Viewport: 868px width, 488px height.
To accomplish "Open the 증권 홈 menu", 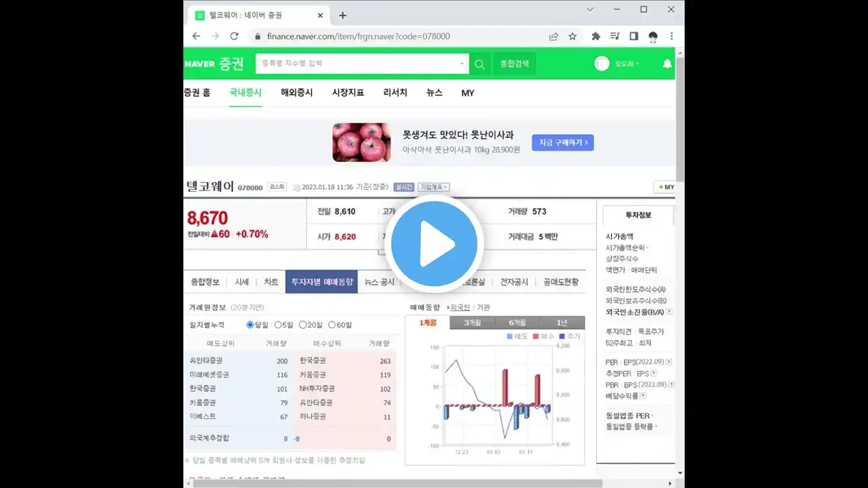I will pyautogui.click(x=197, y=93).
